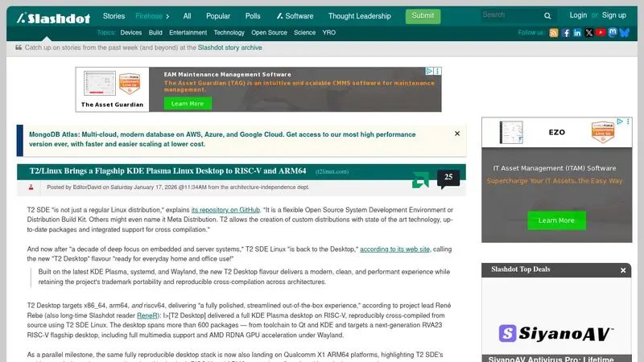The image size is (644, 362).
Task: Click the 'Slashdot Top Deals' heading
Action: pyautogui.click(x=520, y=269)
